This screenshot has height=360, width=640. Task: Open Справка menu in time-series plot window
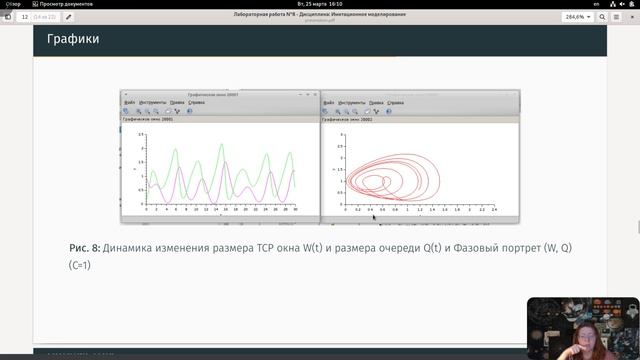[196, 102]
